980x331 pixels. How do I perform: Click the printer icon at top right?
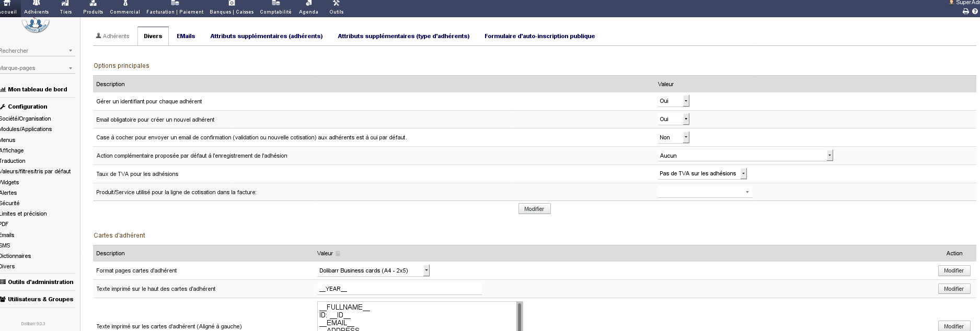(965, 11)
